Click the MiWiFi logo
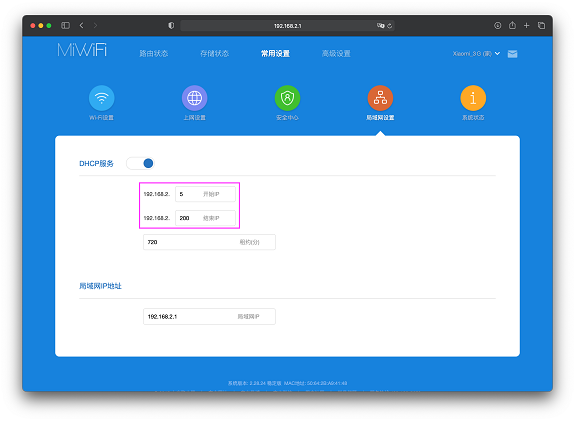Viewport: 575px width, 421px height. [x=82, y=50]
